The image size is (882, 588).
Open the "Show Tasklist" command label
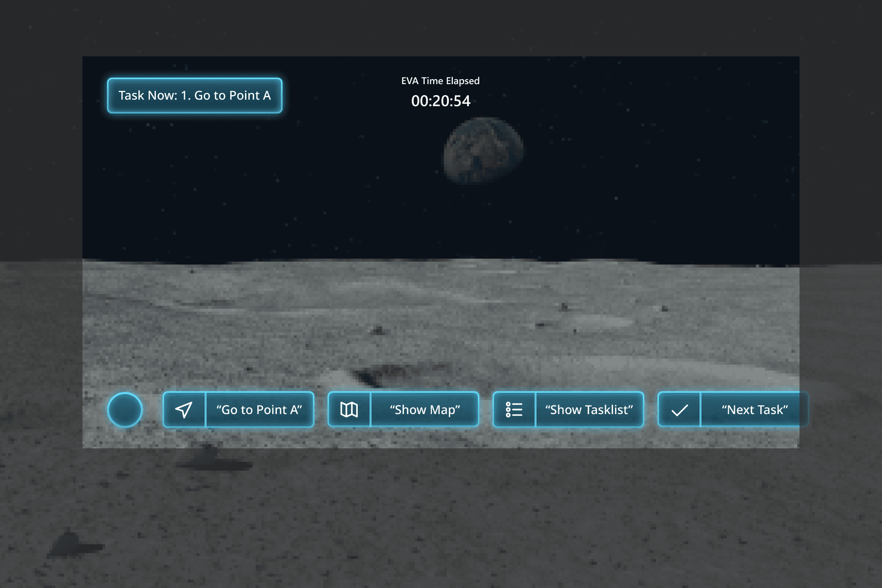(x=589, y=410)
